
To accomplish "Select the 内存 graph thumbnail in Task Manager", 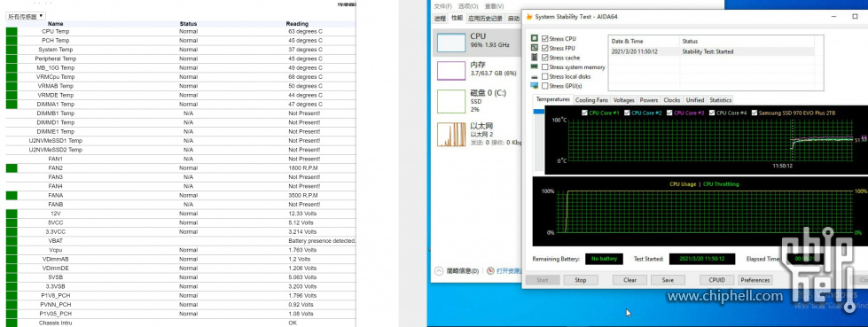I will (451, 71).
